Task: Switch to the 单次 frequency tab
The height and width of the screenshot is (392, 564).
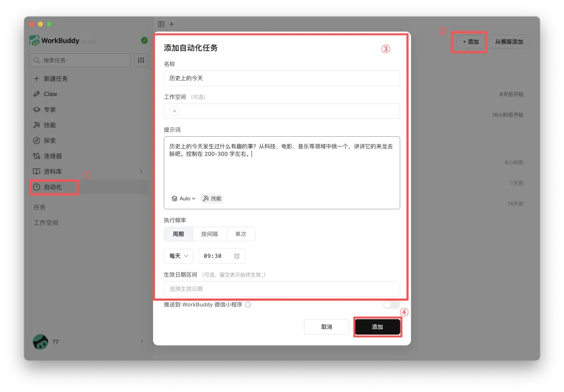Action: click(241, 234)
